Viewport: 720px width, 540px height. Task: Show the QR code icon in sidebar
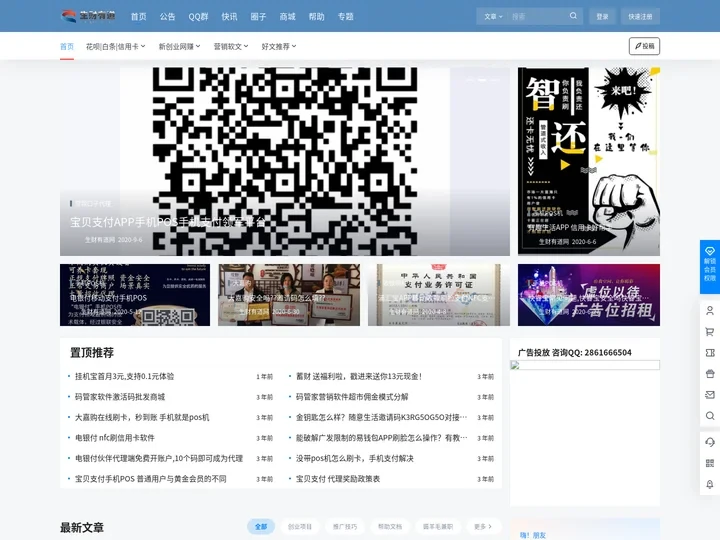[709, 463]
